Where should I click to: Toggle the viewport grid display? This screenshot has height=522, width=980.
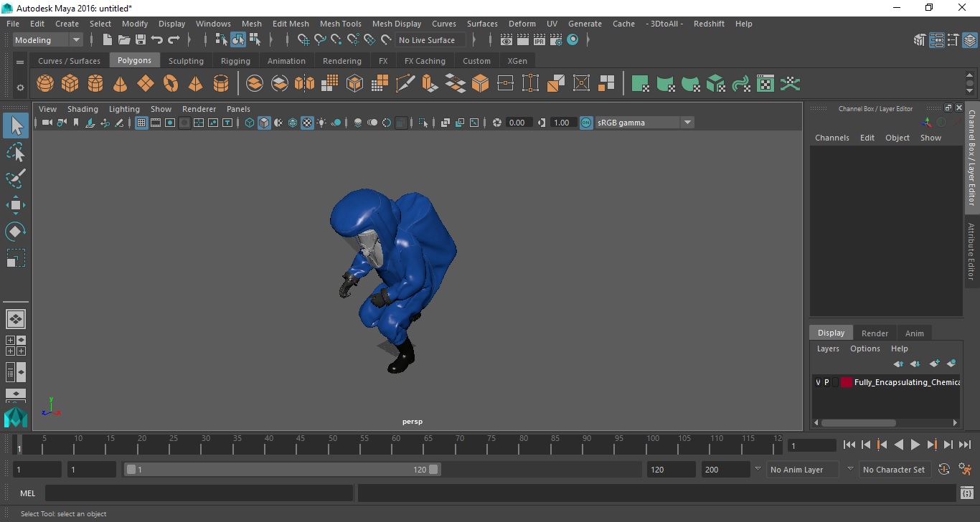pos(141,123)
